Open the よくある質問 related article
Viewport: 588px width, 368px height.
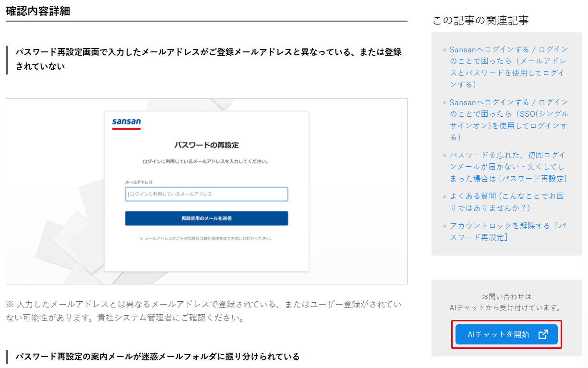coord(506,202)
